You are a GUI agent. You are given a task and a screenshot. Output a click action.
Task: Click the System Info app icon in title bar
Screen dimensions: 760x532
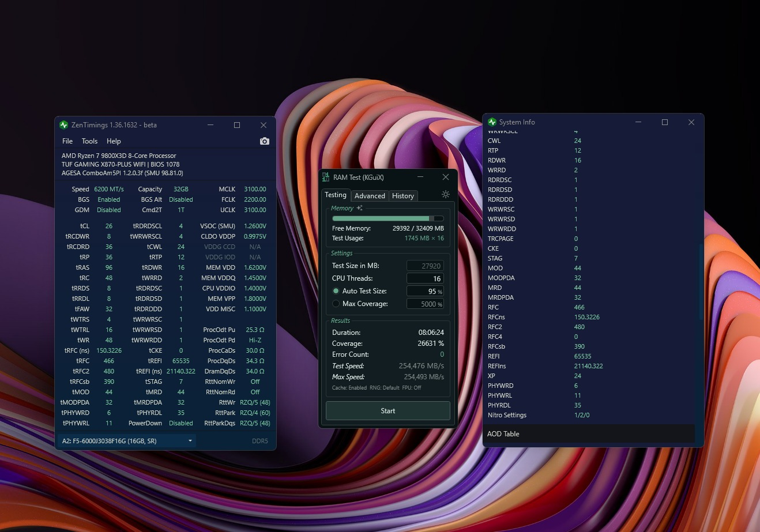point(492,122)
